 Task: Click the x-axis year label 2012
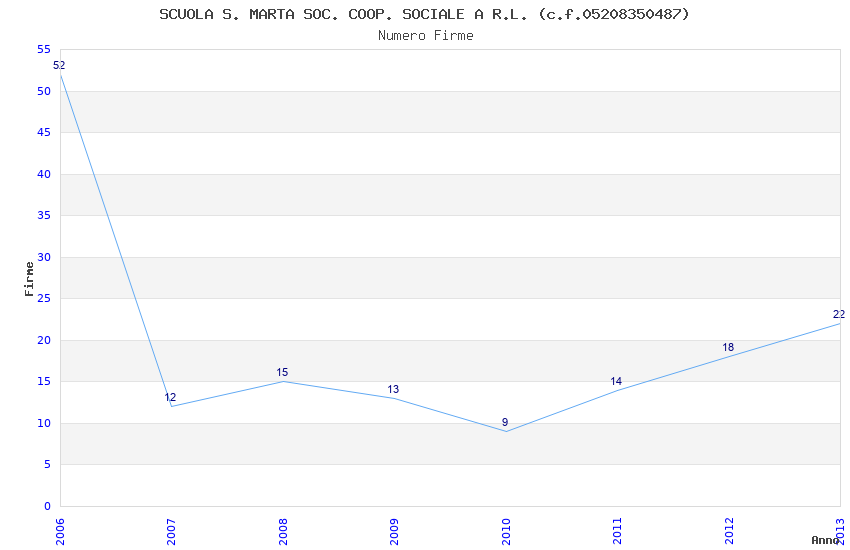(x=729, y=532)
